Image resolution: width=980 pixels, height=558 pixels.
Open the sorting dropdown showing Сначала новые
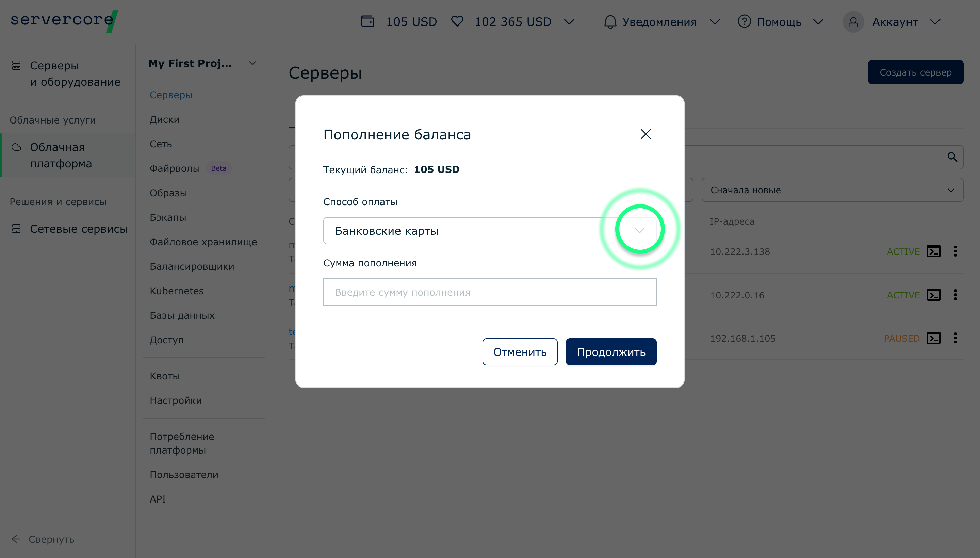(832, 190)
